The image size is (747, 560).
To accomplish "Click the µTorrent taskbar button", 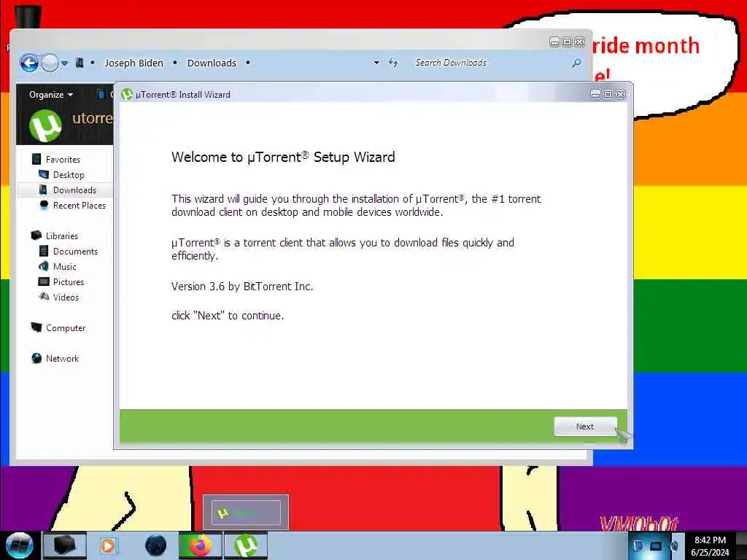I will (x=246, y=545).
